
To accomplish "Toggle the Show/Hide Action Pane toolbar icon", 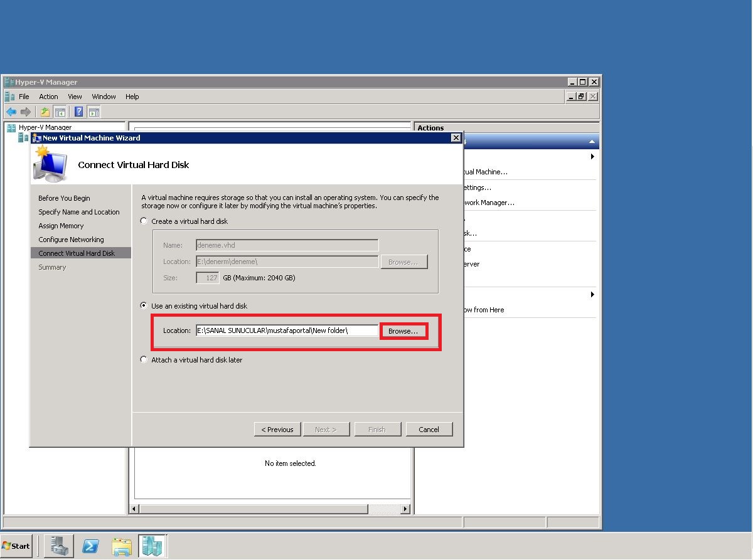I will pos(93,111).
